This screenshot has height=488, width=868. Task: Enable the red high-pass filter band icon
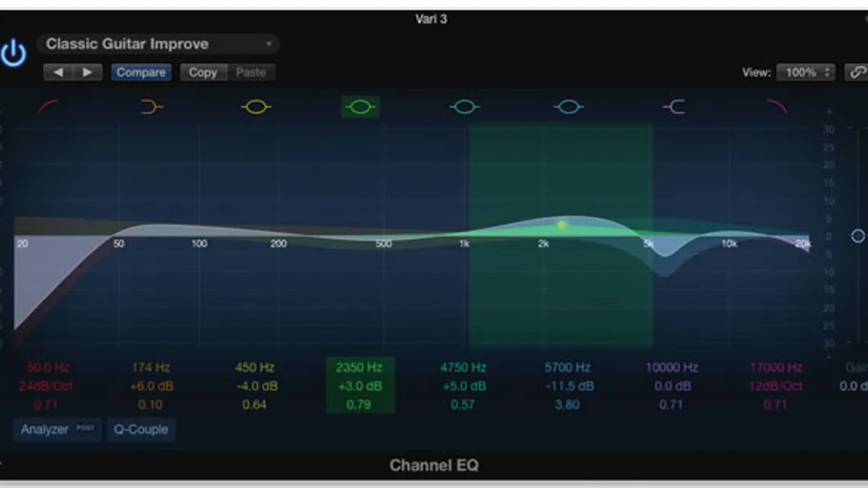(48, 107)
